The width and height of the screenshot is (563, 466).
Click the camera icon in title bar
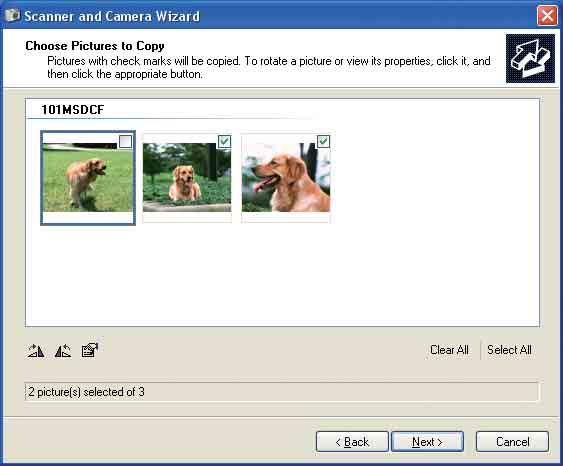point(12,15)
